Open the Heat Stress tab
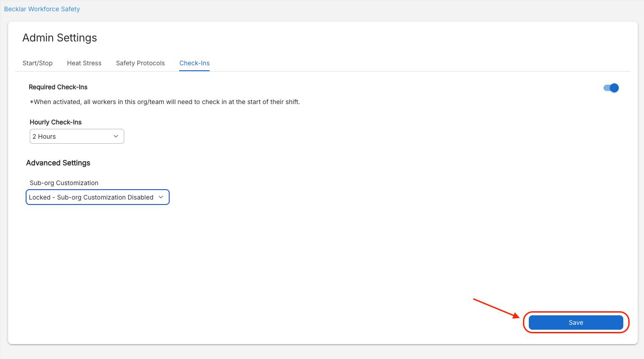Screen dimensions: 644x359 [84, 63]
